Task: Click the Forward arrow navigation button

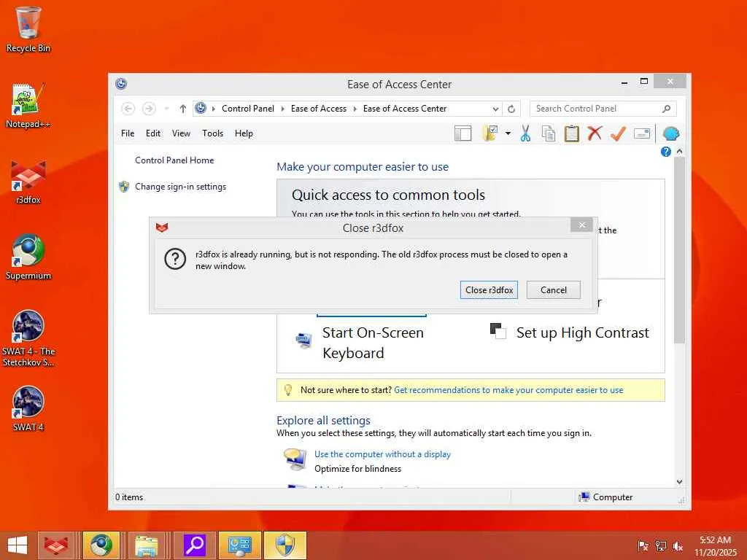Action: (149, 109)
